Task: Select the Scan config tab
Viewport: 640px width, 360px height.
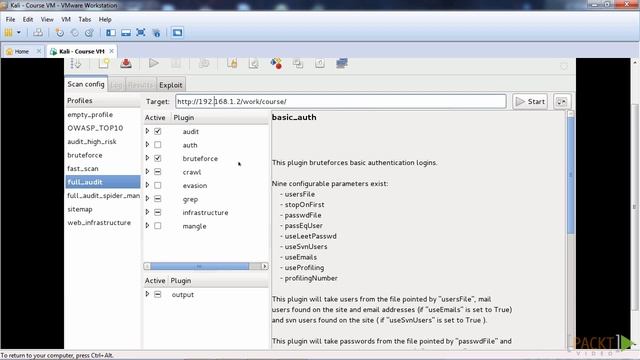Action: click(x=86, y=84)
